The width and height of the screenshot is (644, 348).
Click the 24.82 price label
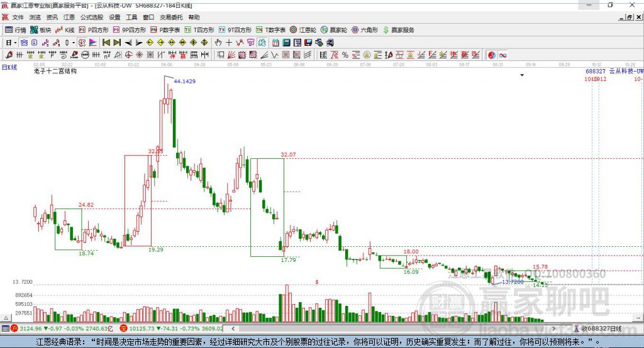pyautogui.click(x=86, y=204)
